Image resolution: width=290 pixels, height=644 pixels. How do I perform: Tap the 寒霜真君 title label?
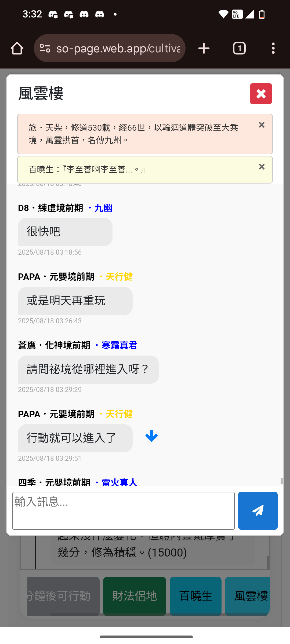pos(119,345)
